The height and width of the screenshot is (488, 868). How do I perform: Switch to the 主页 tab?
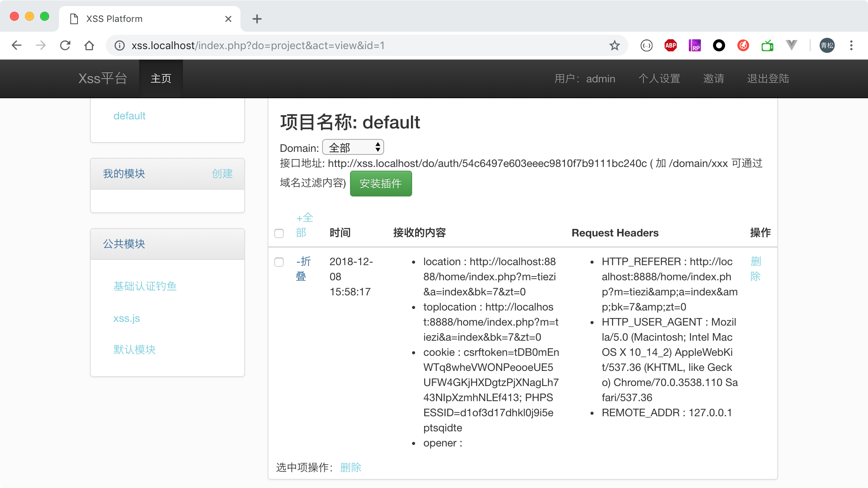coord(160,78)
